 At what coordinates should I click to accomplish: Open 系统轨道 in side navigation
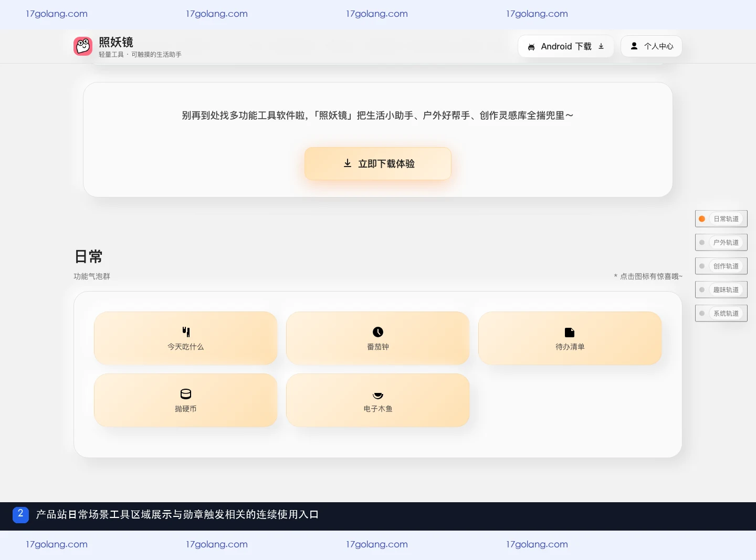(x=721, y=314)
